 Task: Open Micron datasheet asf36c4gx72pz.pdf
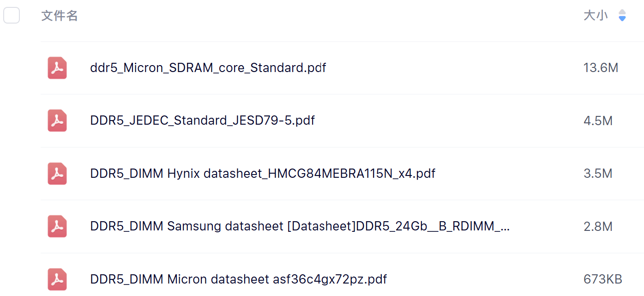coord(238,279)
